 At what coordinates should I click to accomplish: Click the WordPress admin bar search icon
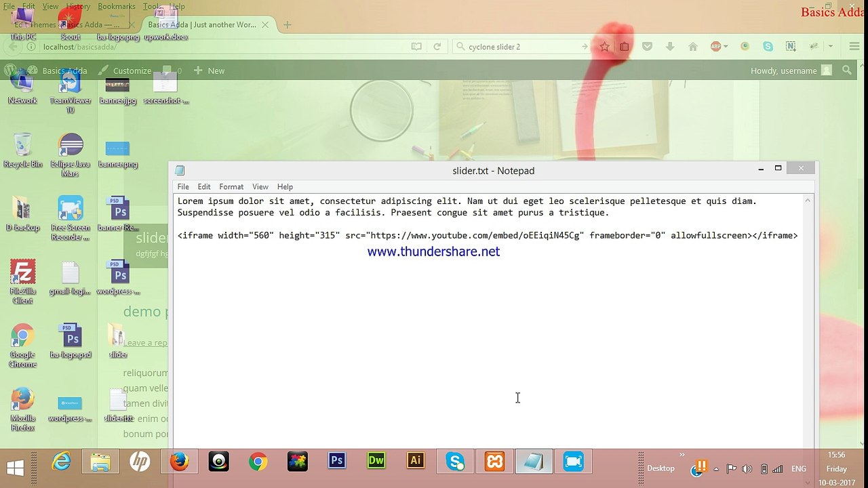(x=846, y=70)
